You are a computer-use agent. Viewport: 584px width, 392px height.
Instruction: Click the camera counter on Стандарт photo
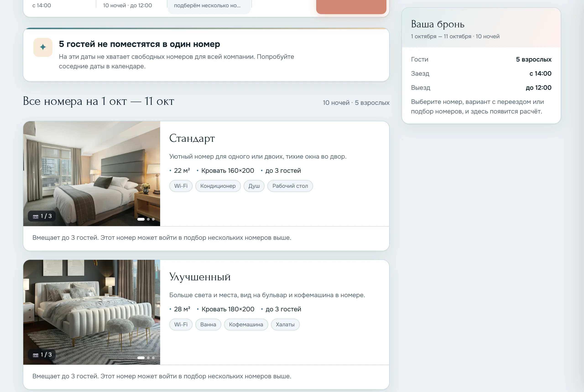[x=42, y=216]
